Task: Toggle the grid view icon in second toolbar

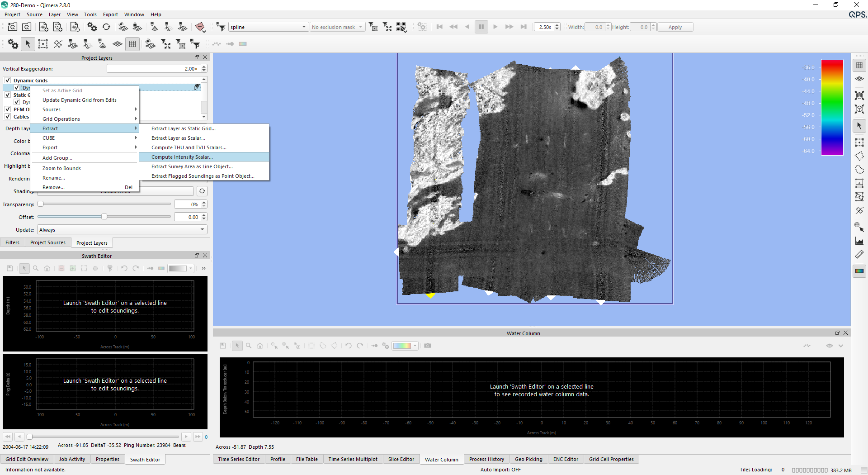Action: tap(132, 44)
